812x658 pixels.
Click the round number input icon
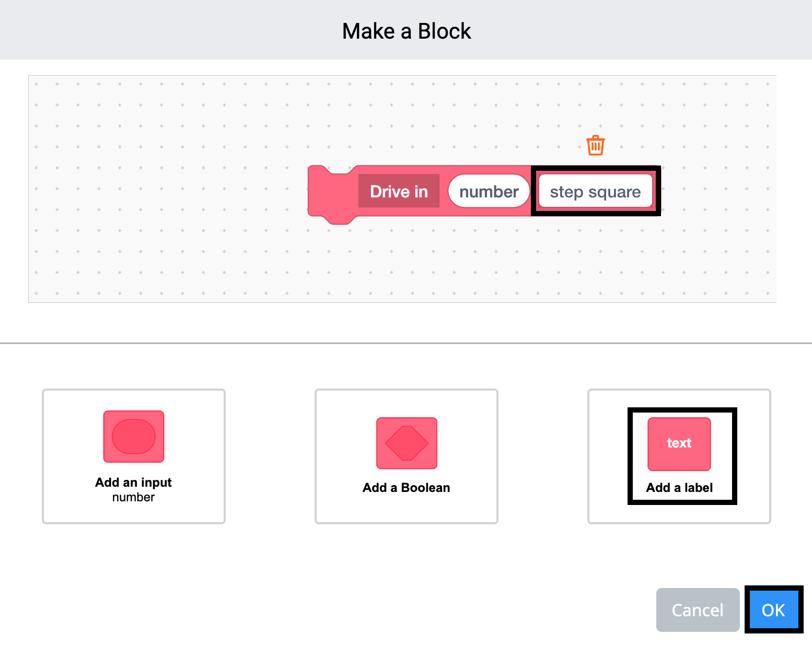pos(133,437)
